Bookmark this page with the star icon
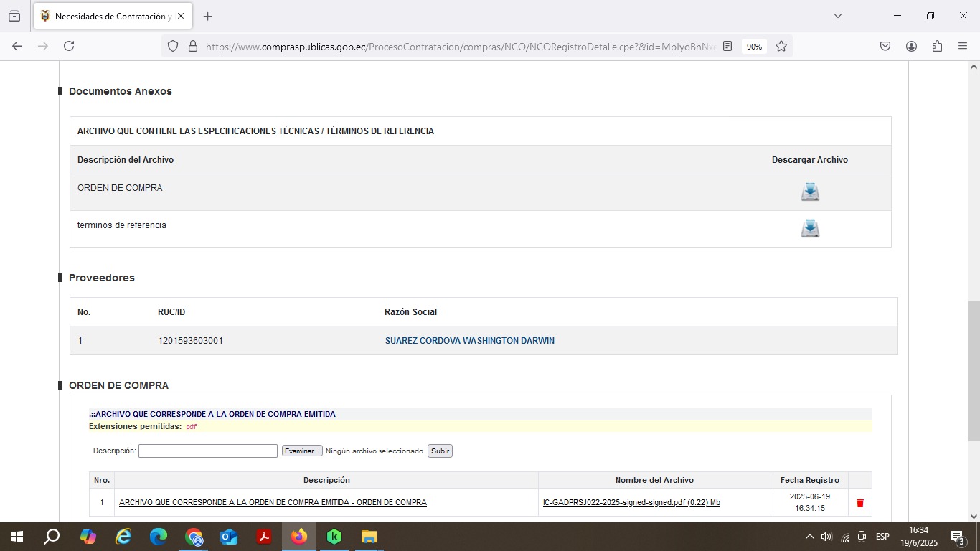This screenshot has width=980, height=551. pyautogui.click(x=781, y=46)
